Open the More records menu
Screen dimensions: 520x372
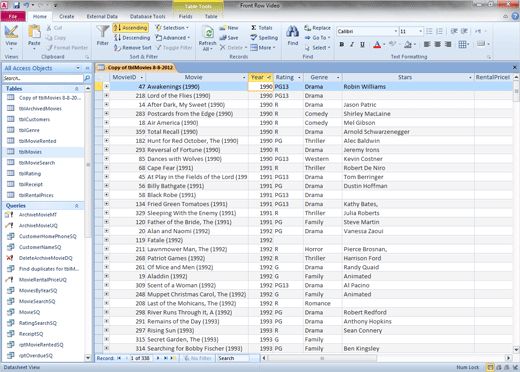coord(263,48)
